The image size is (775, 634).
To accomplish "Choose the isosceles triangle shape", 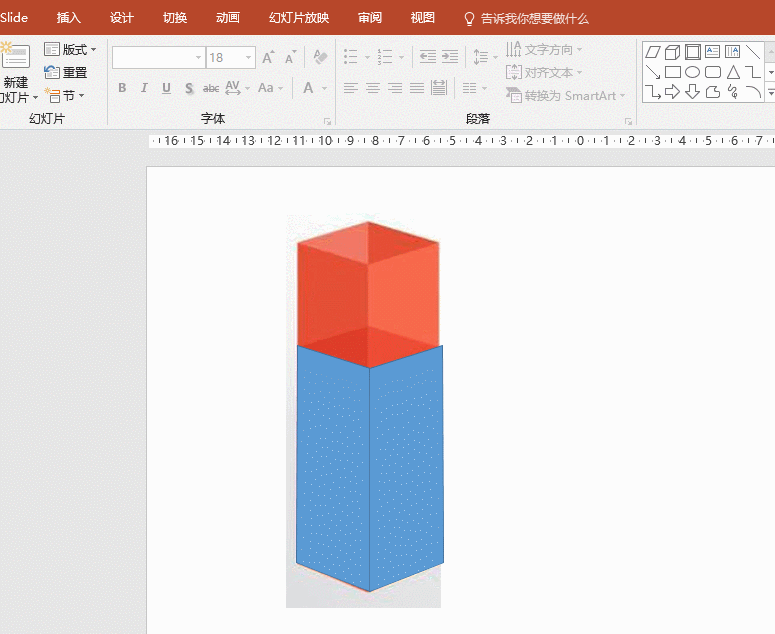I will (733, 72).
